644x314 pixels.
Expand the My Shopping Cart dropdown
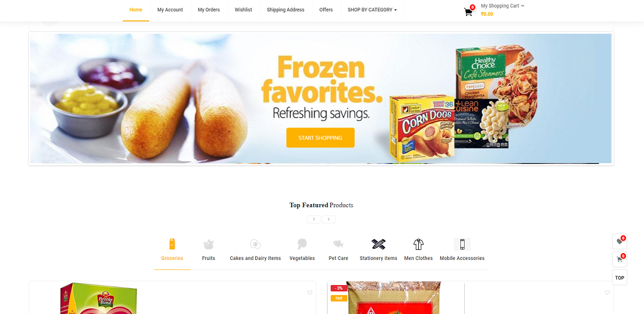[x=502, y=6]
